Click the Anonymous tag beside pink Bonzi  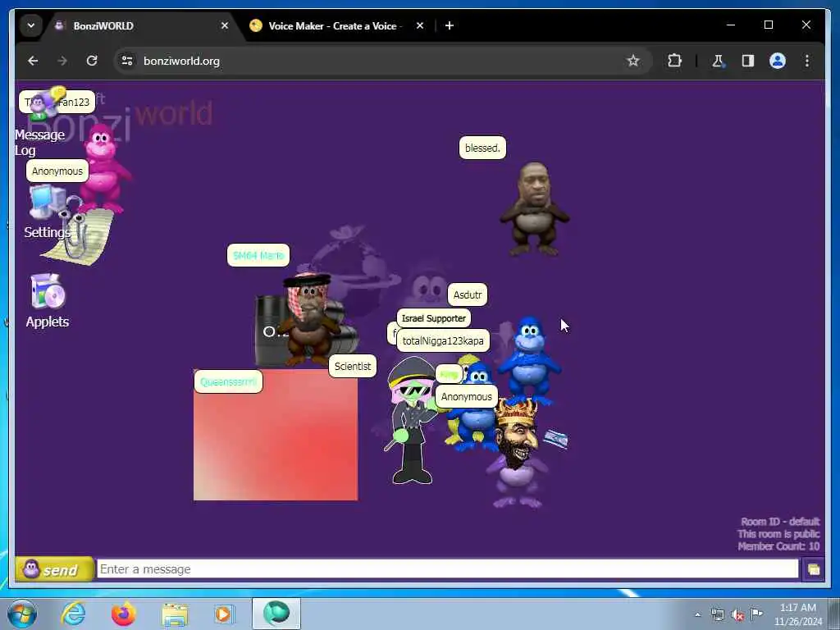coord(57,171)
